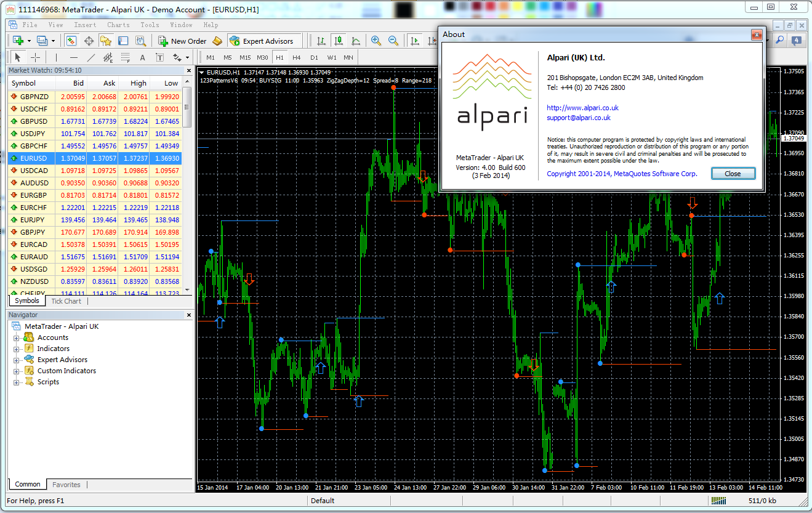Switch timeframe to M15
Image resolution: width=812 pixels, height=513 pixels.
click(x=245, y=57)
